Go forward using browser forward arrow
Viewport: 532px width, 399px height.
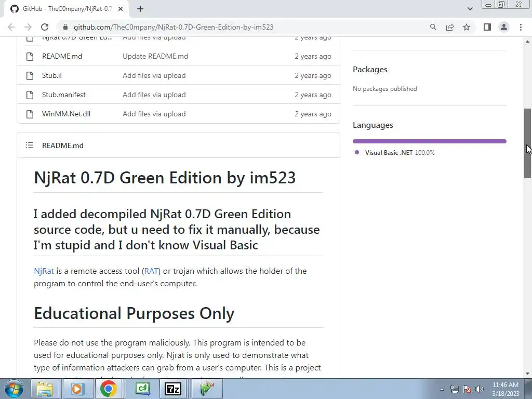coord(28,27)
